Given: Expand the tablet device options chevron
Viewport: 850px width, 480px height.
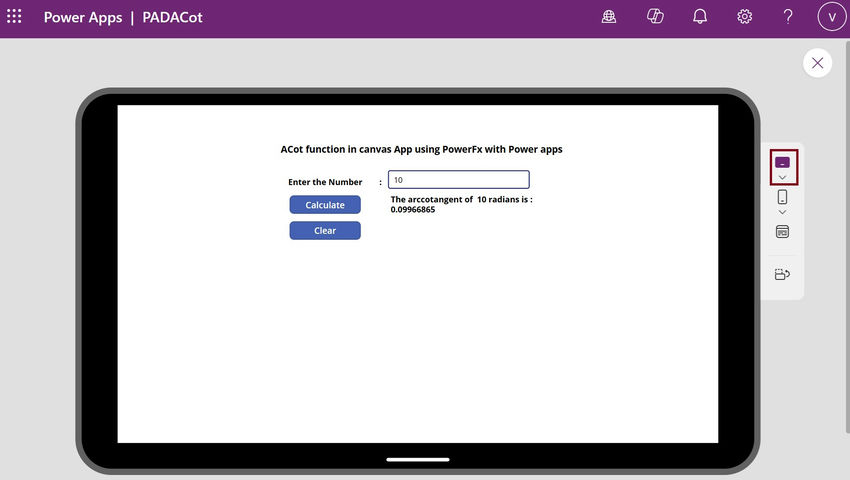Looking at the screenshot, I should 782,177.
